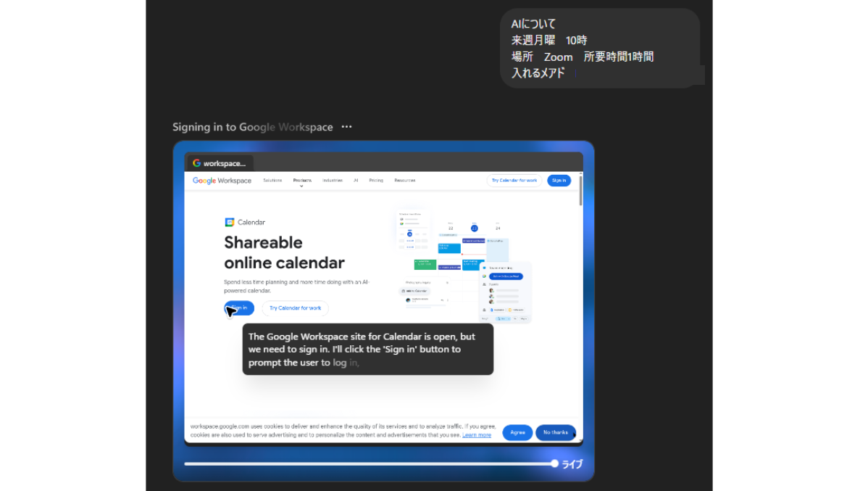This screenshot has width=868, height=491.
Task: Click the Sign in button below headline
Action: coord(239,308)
